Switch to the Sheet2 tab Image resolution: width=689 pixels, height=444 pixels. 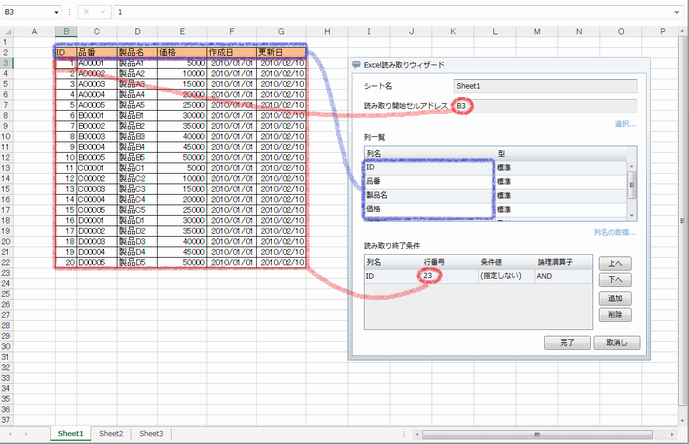point(111,434)
